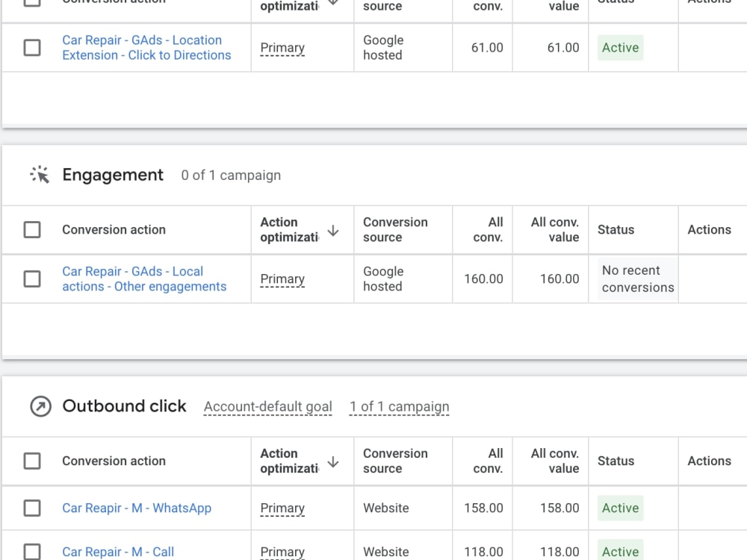Open the Car Reapir M WhatsApp action
Image resolution: width=747 pixels, height=560 pixels.
(137, 508)
